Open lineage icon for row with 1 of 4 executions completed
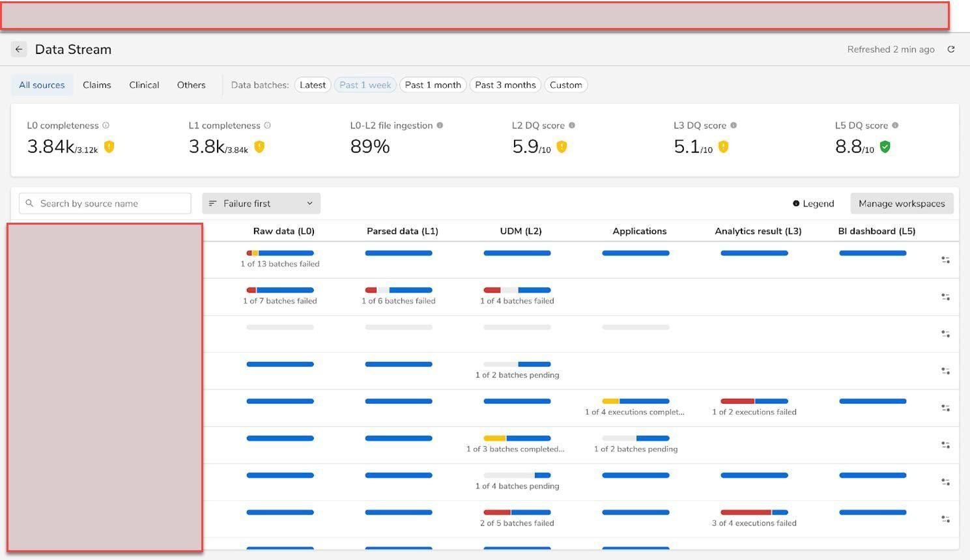The image size is (970, 560). click(x=945, y=408)
